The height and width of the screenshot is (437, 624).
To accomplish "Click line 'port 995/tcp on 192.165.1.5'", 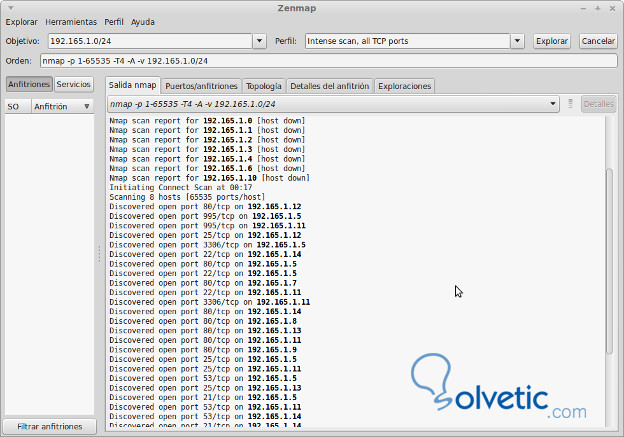I will point(205,216).
